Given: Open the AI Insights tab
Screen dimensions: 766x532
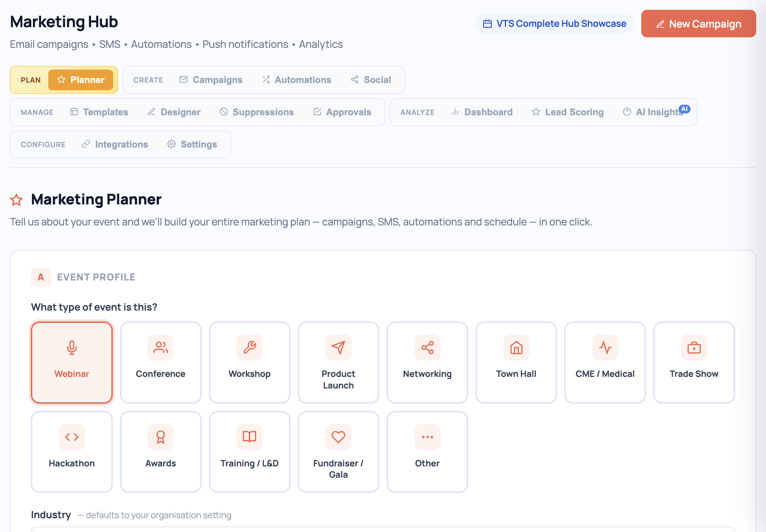Looking at the screenshot, I should click(653, 112).
